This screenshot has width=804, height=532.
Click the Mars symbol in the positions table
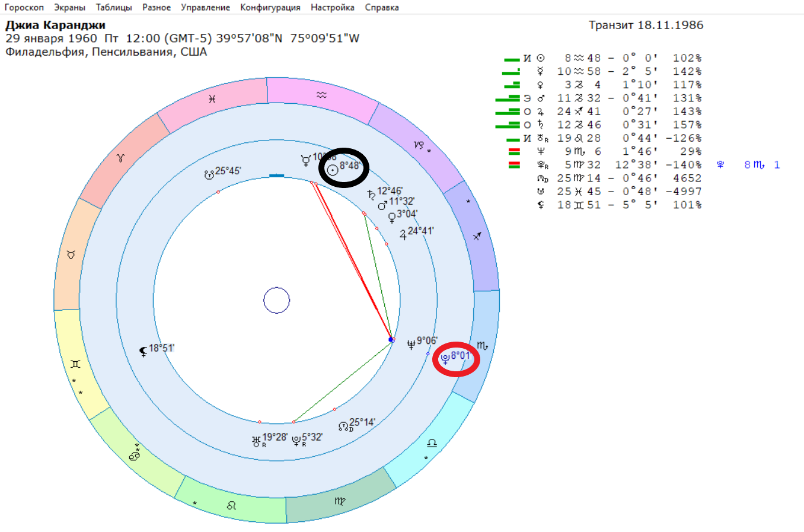[x=541, y=98]
